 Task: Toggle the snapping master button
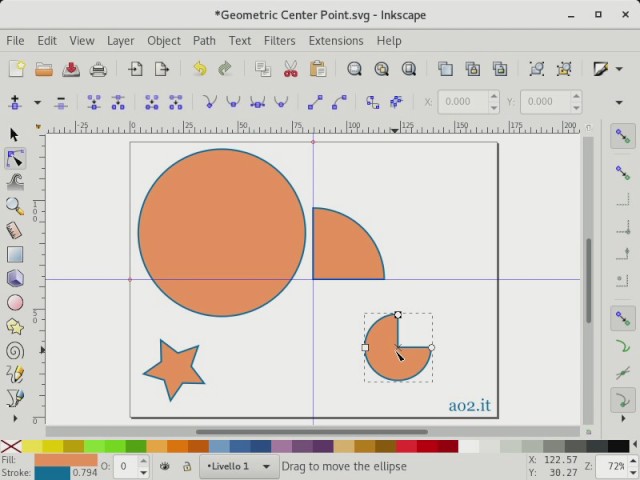click(x=623, y=136)
